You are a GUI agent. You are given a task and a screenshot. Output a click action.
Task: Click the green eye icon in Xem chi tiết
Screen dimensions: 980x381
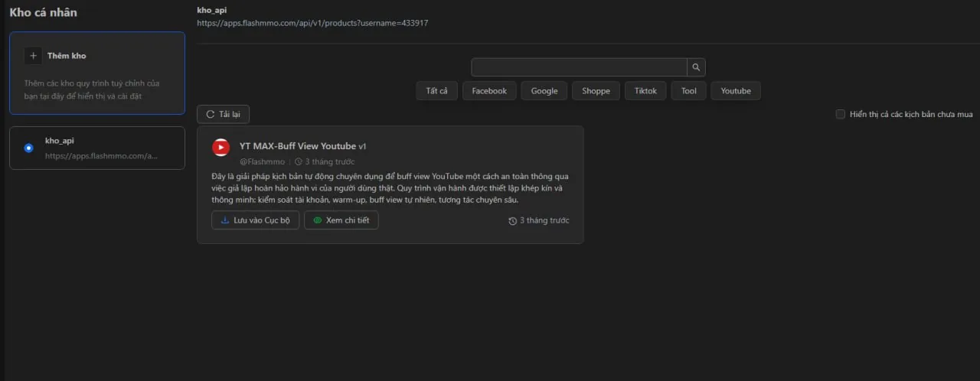[x=318, y=220]
